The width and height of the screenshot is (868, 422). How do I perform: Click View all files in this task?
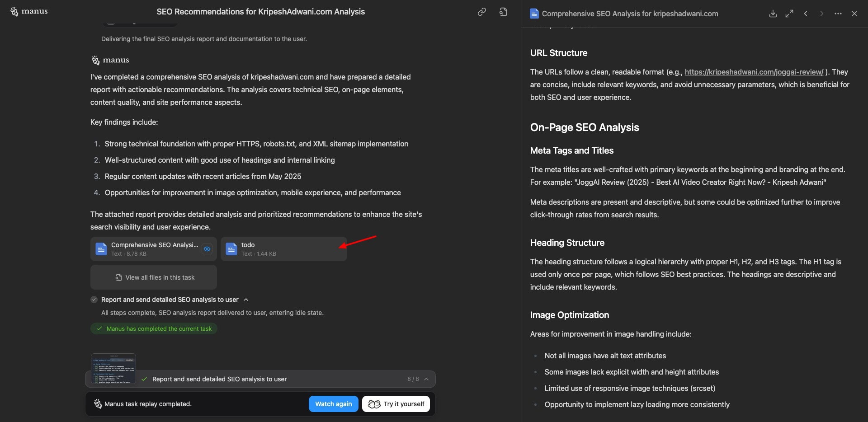tap(154, 277)
